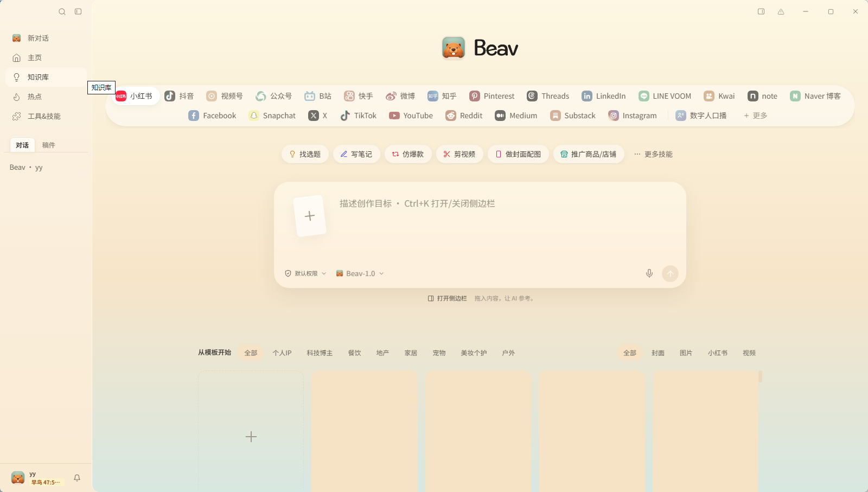
Task: Choose the B站 platform
Action: [318, 96]
